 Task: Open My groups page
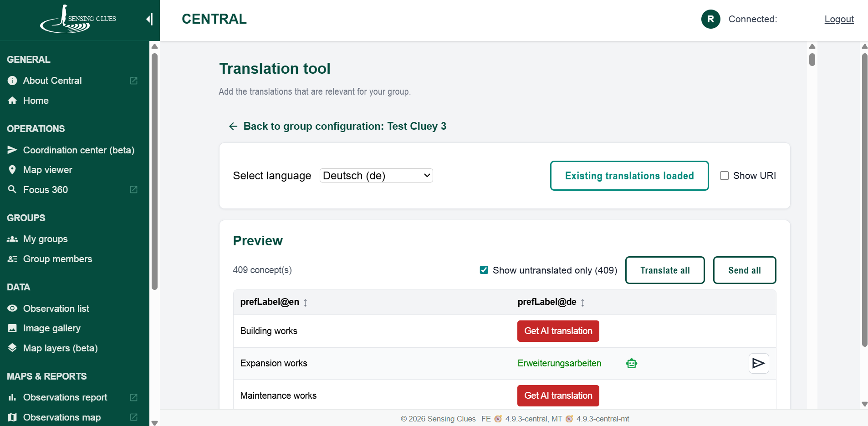[x=46, y=239]
